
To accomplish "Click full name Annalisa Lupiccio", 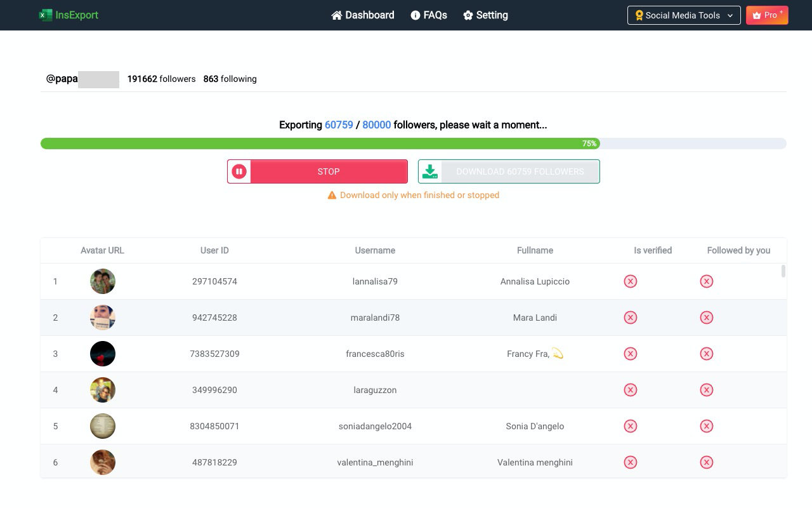I will [535, 281].
